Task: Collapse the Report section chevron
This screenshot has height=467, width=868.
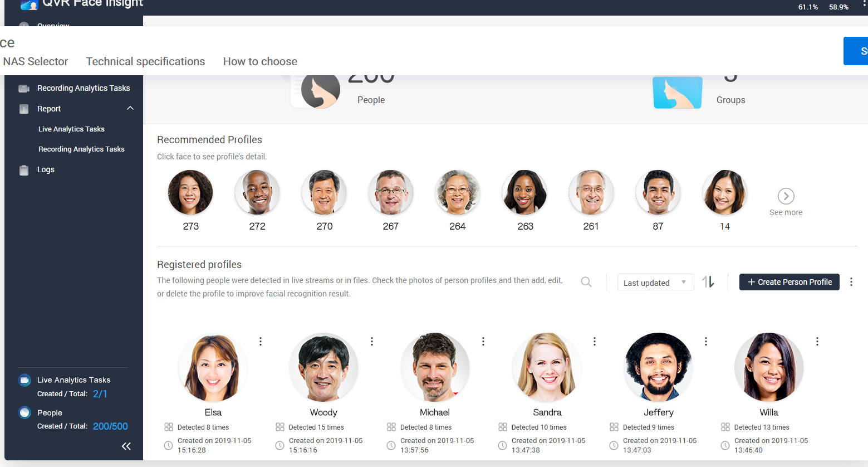Action: (x=130, y=108)
